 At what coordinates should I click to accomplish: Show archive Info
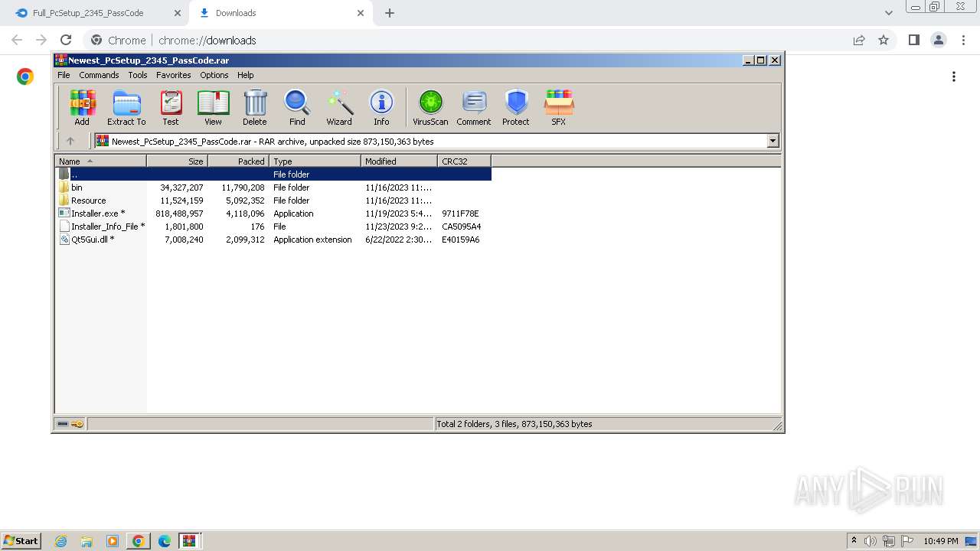pos(381,108)
